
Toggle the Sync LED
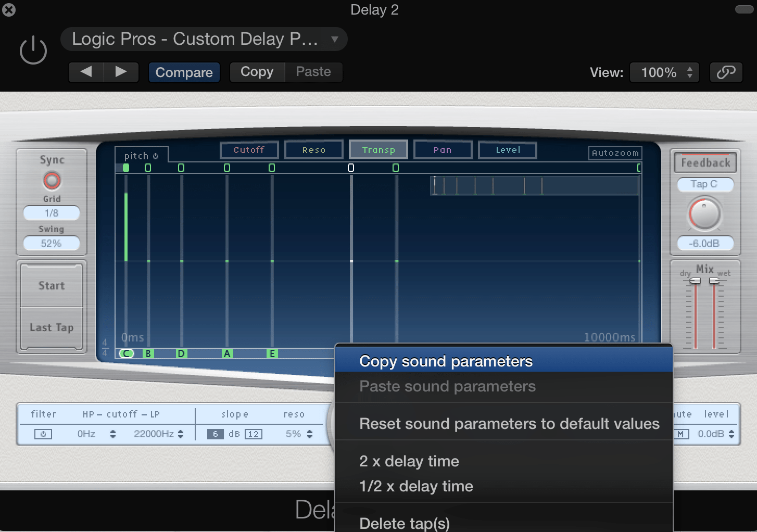click(x=51, y=182)
